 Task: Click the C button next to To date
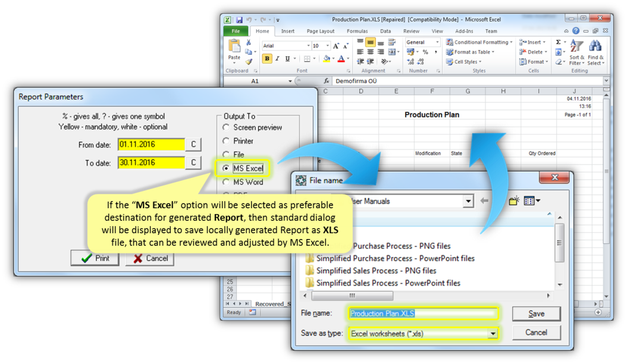(193, 162)
